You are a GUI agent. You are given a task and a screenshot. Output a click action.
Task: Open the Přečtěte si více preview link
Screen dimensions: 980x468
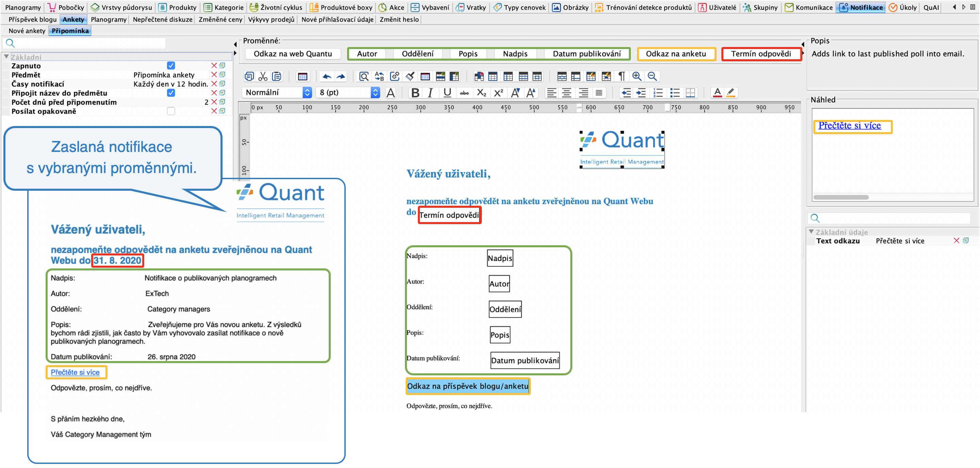(850, 126)
